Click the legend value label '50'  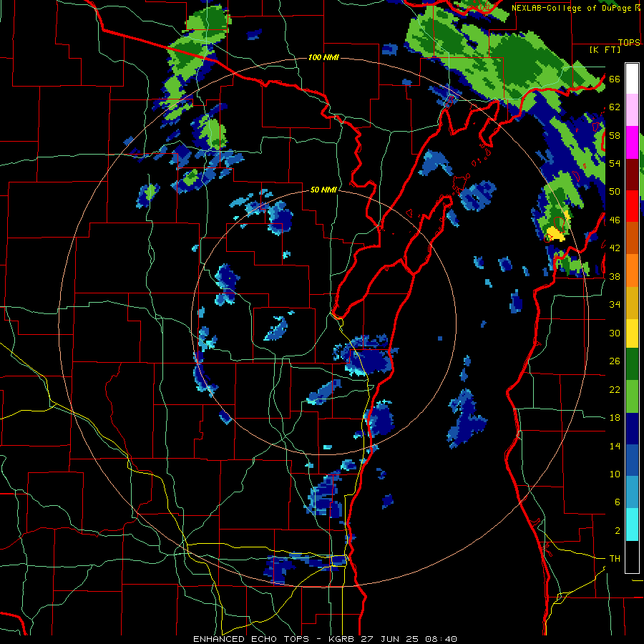click(615, 192)
